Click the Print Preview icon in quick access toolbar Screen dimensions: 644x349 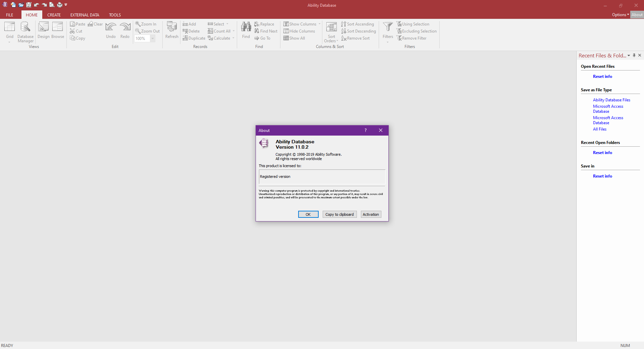point(52,5)
